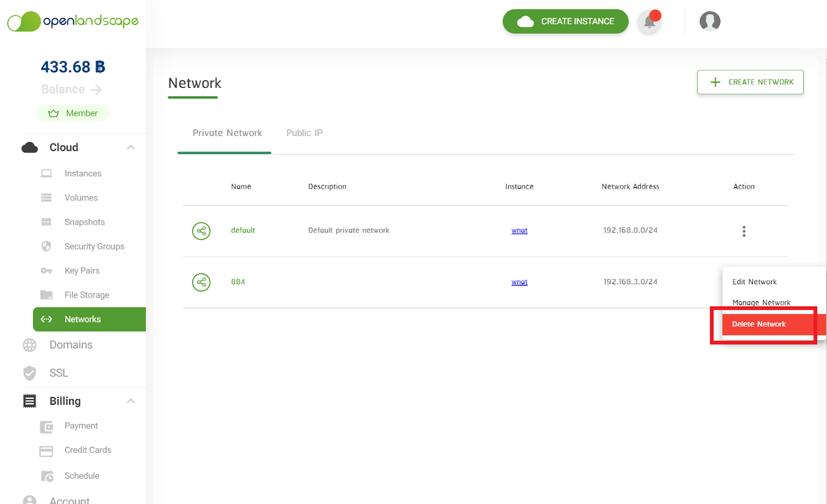This screenshot has height=504, width=827.
Task: Click the SSL shield check icon
Action: coord(30,373)
